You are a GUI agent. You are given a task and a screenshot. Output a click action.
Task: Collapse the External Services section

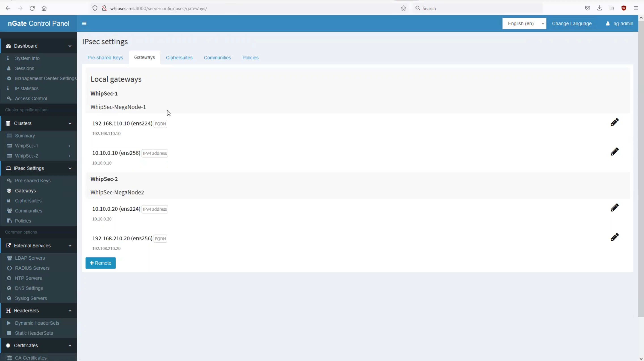coord(38,246)
